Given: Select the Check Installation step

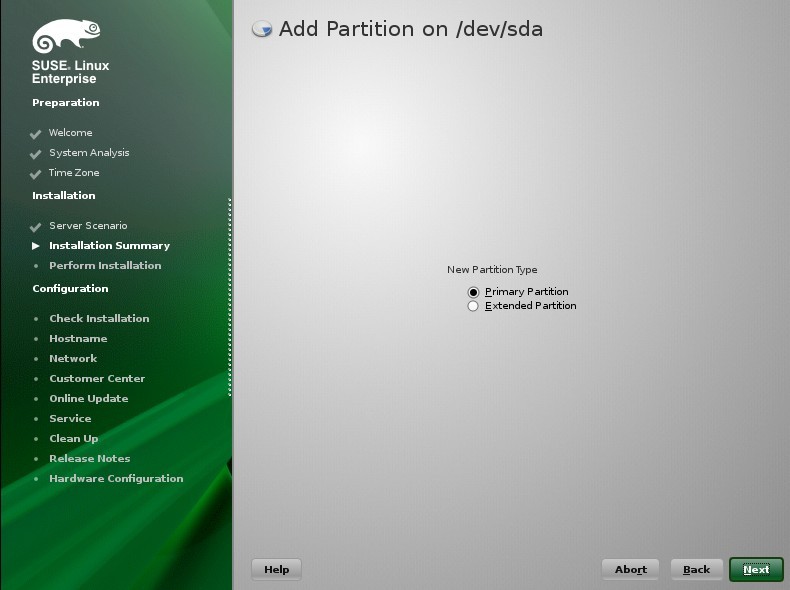Looking at the screenshot, I should [99, 318].
